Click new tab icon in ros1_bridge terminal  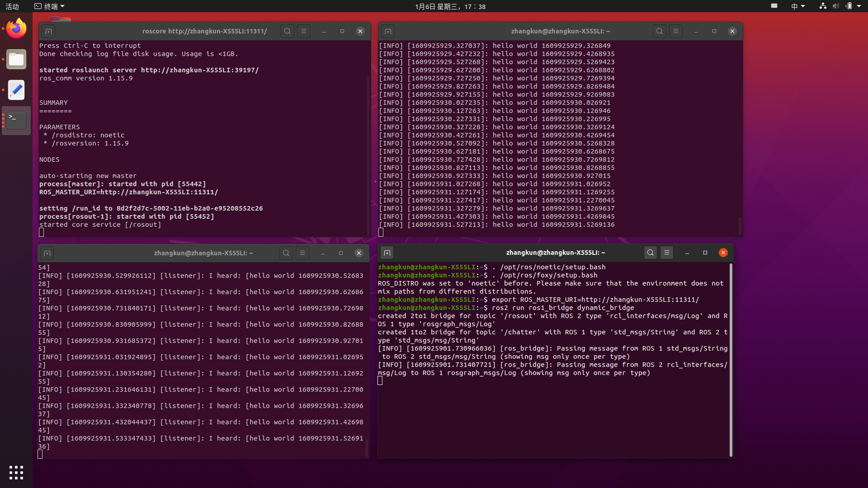tap(387, 253)
